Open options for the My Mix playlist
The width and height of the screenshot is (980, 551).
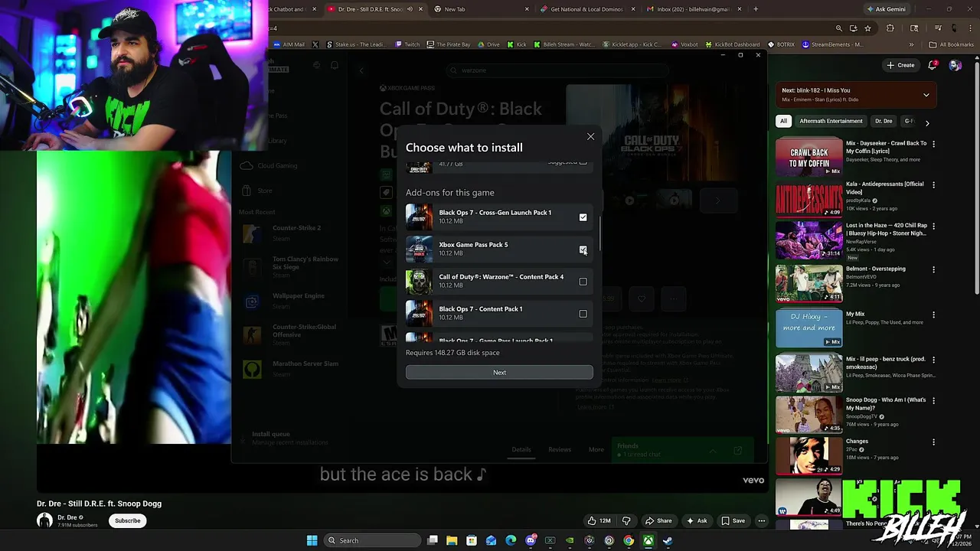(933, 315)
